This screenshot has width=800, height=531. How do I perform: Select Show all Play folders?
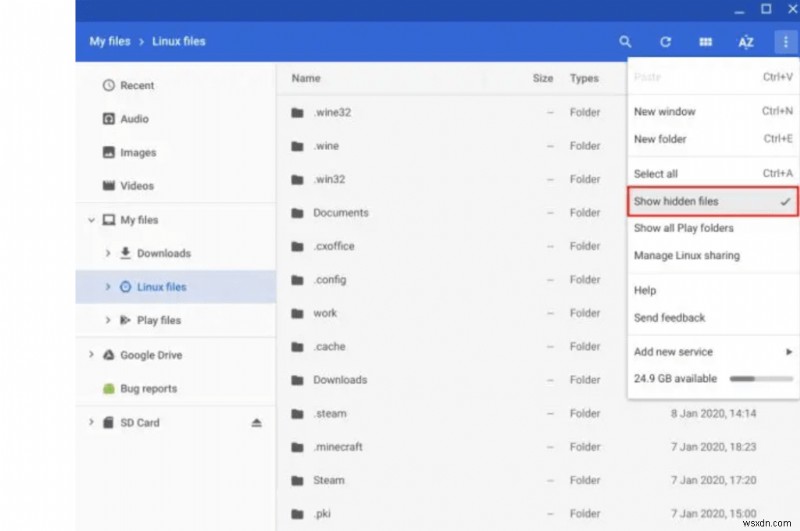pyautogui.click(x=713, y=228)
